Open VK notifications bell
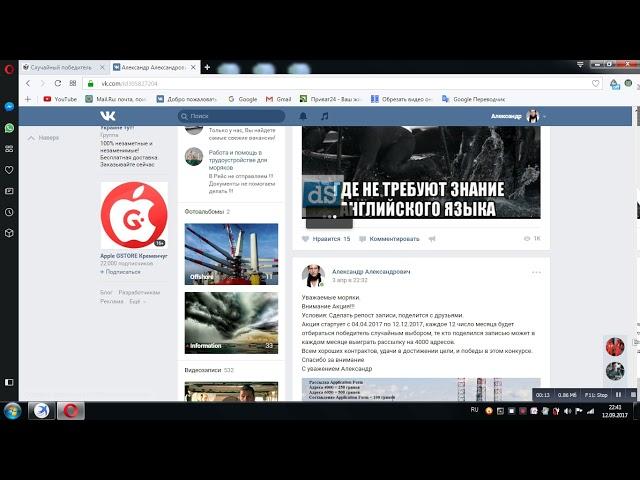The width and height of the screenshot is (640, 480). 303,116
